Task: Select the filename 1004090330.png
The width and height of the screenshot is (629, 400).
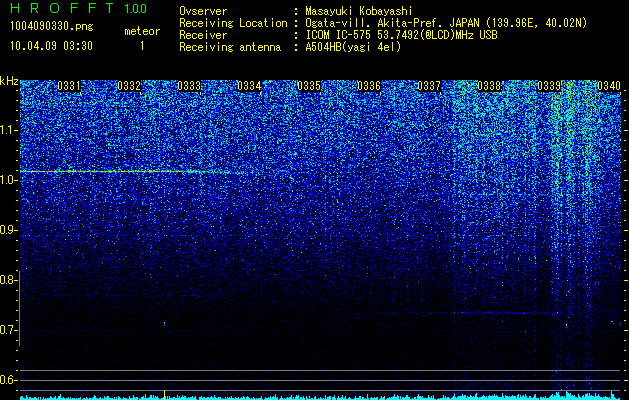Action: 52,27
